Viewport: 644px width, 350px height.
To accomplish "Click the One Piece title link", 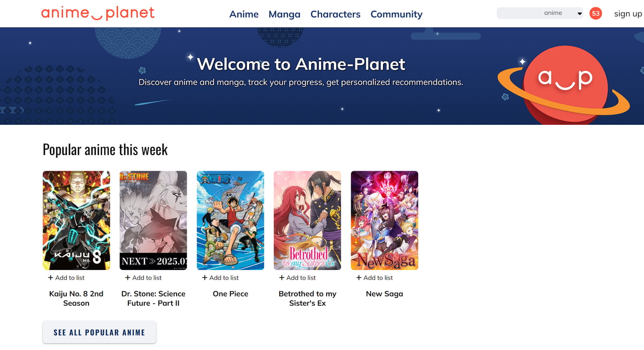I will (x=230, y=294).
